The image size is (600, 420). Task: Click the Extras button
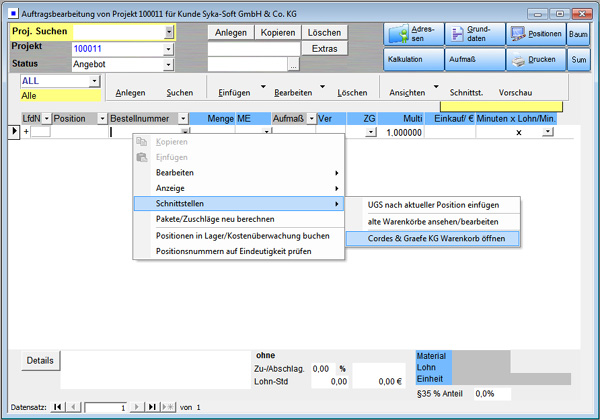pos(325,48)
